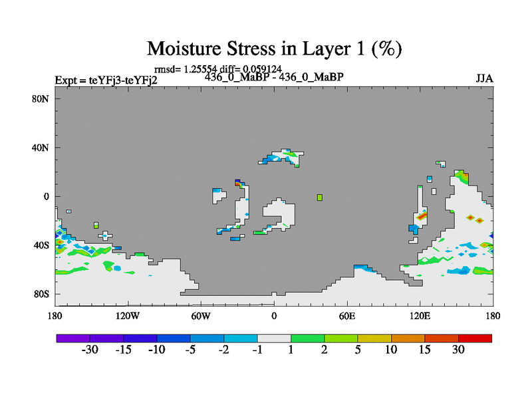532x399 pixels.
Task: Click the 80N latitude axis label
Action: pyautogui.click(x=43, y=98)
